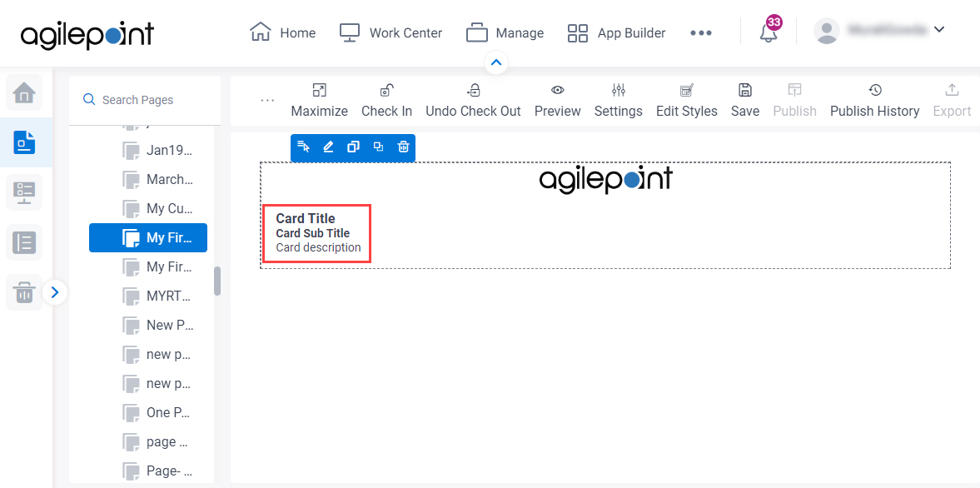
Task: Open the page named Jan19...
Action: pos(157,151)
